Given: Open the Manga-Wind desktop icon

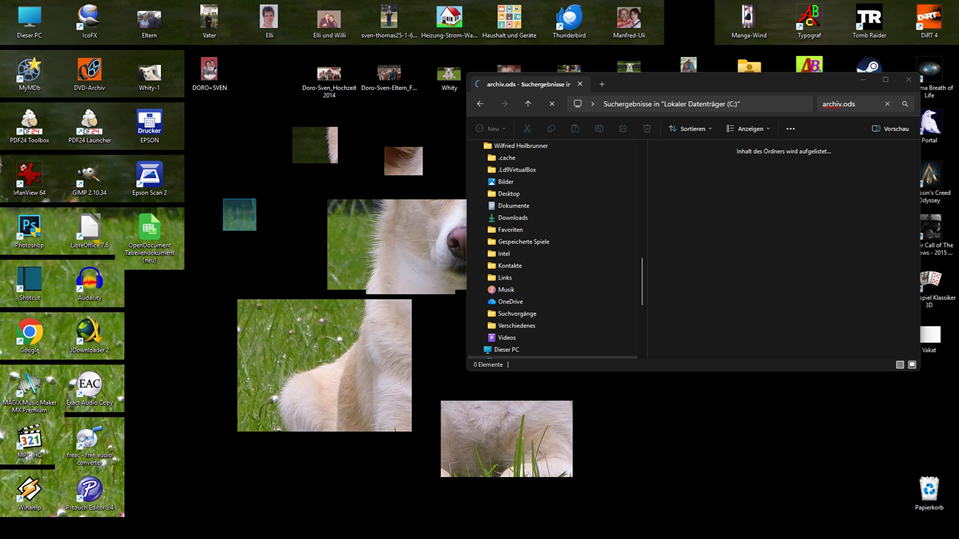Looking at the screenshot, I should click(749, 21).
